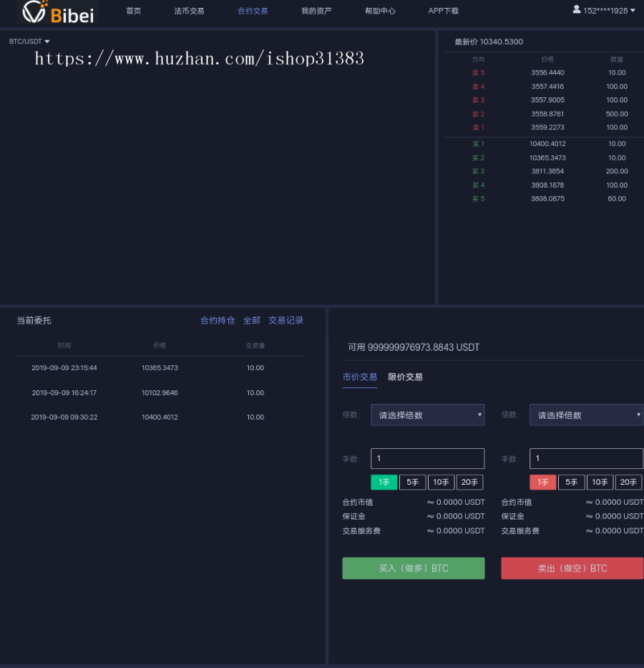The image size is (644, 668).
Task: Open 法币交易 navigation item
Action: pos(189,11)
